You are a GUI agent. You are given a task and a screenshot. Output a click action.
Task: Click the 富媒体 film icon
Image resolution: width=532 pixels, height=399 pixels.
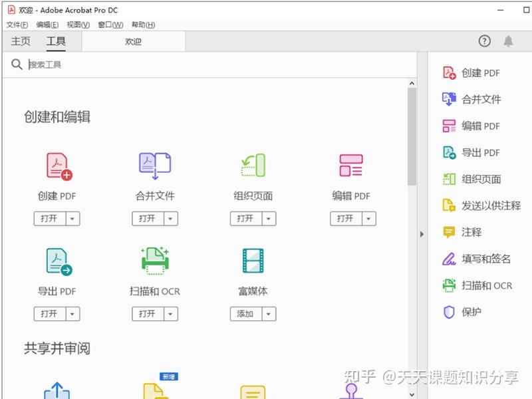pos(253,261)
